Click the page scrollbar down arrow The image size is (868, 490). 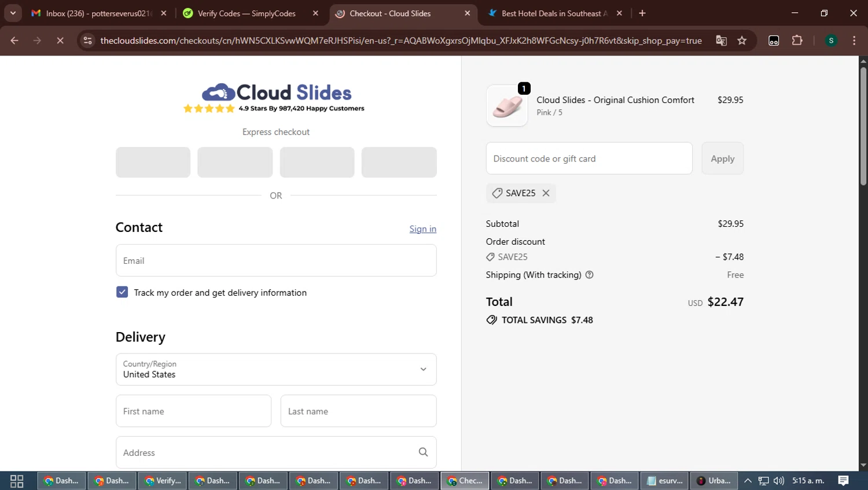coord(863,465)
